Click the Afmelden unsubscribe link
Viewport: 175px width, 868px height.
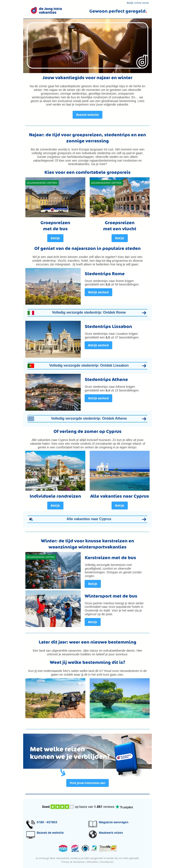(93, 862)
